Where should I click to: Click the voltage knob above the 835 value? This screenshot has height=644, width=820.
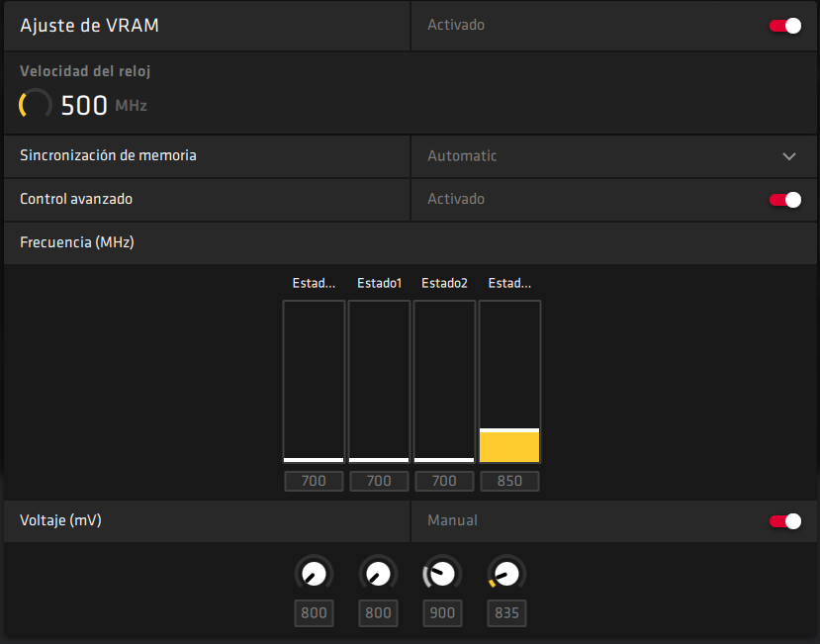click(506, 573)
